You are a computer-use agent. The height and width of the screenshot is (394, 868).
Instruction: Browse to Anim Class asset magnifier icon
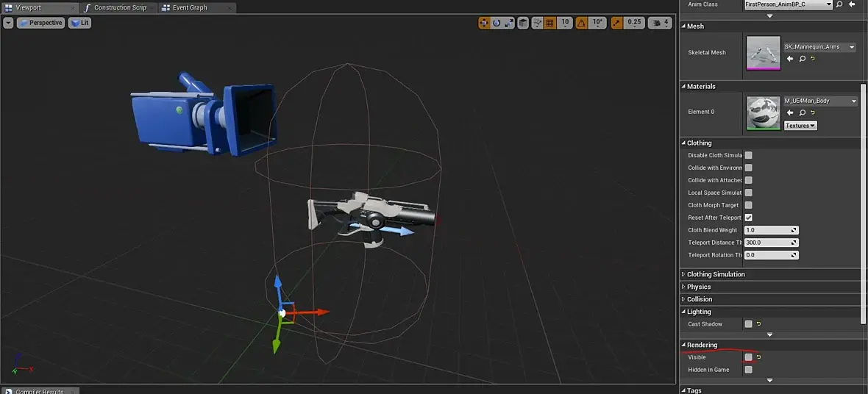pyautogui.click(x=840, y=4)
